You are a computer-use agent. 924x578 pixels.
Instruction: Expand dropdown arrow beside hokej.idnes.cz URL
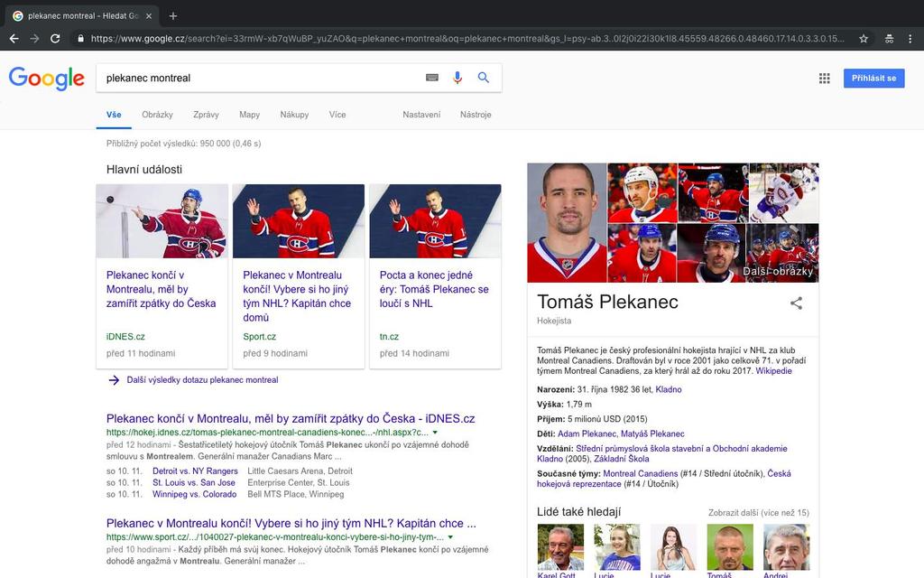pos(435,433)
